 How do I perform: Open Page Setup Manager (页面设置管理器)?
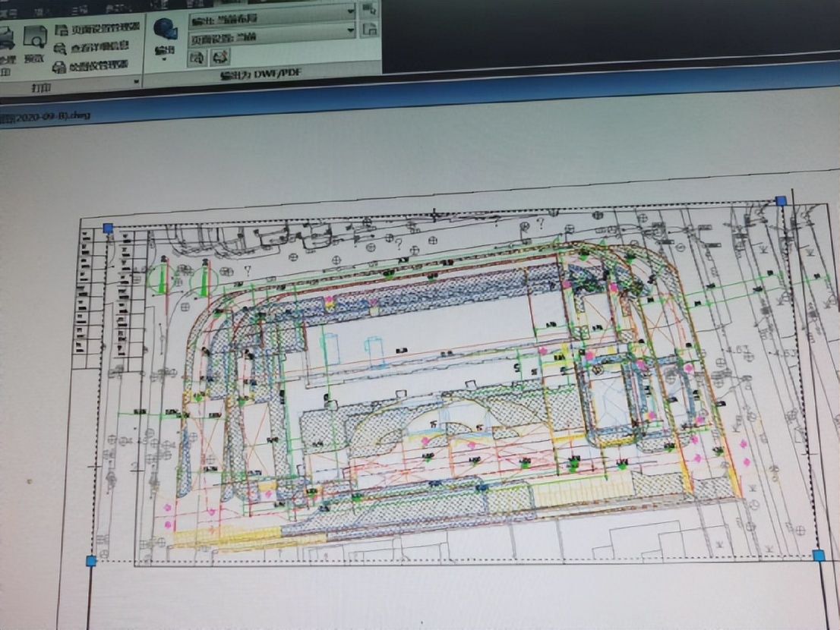[96, 30]
